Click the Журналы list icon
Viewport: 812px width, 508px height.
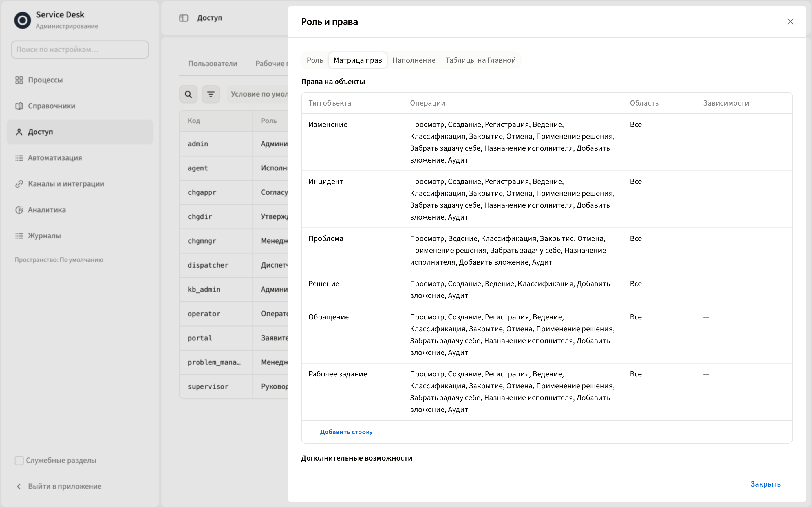(19, 236)
